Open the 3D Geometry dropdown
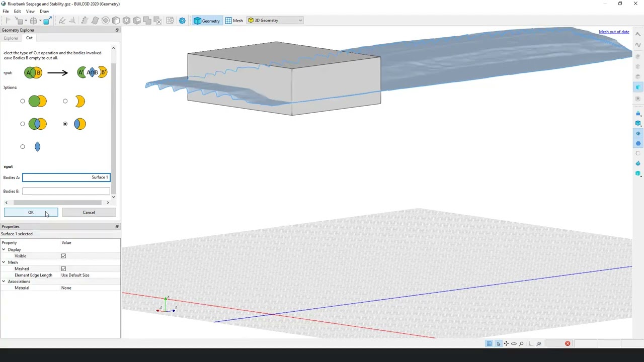Image resolution: width=644 pixels, height=362 pixels. (275, 21)
